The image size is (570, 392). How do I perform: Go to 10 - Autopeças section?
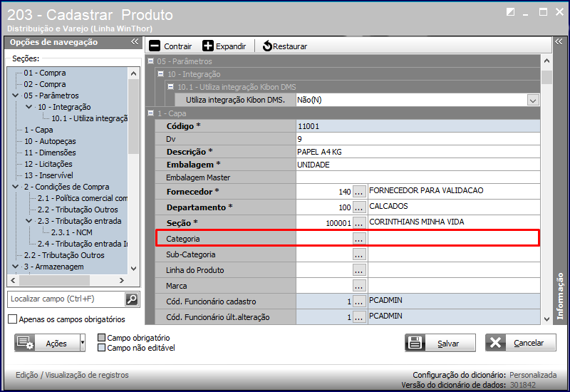click(50, 141)
